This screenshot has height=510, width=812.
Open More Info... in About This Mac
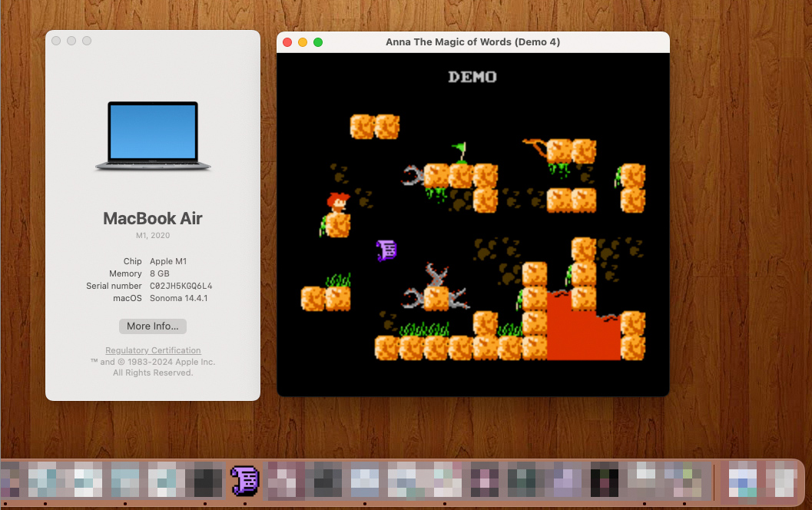[x=153, y=326]
